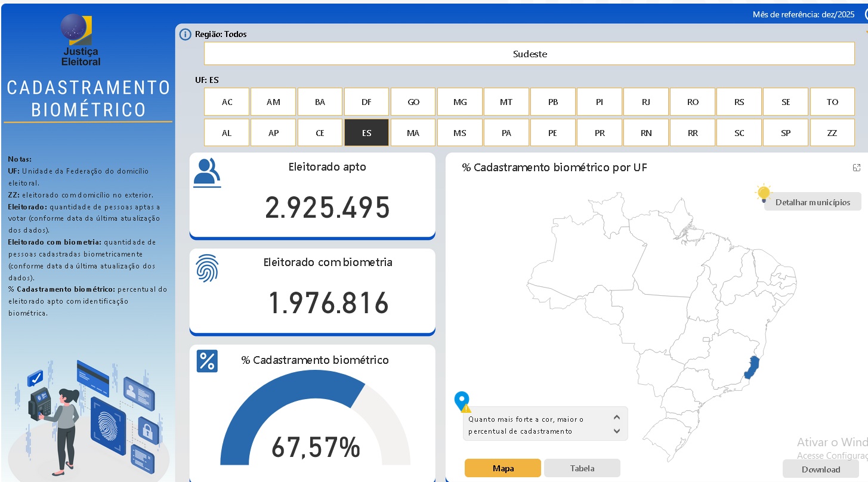Viewport: 868px width, 482px height.
Task: Click the up chevron in map legend note
Action: 617,418
